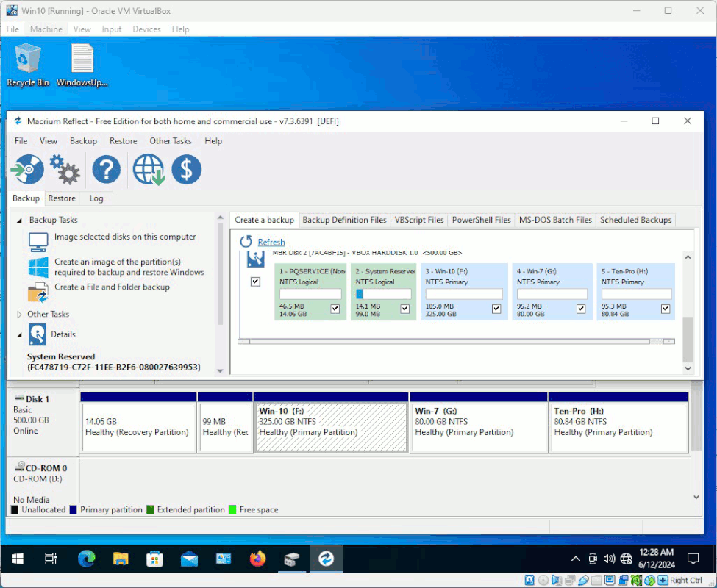
Task: Click the left pane scroll up arrow
Action: click(220, 218)
